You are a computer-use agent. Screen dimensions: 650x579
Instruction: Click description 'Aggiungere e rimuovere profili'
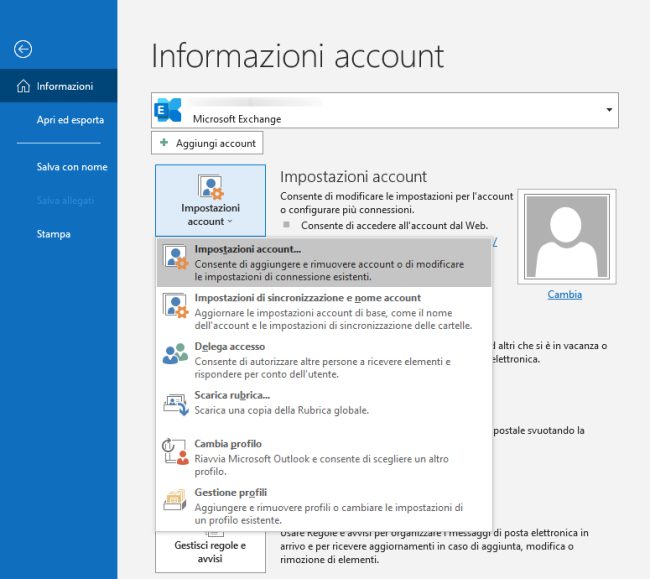click(328, 514)
